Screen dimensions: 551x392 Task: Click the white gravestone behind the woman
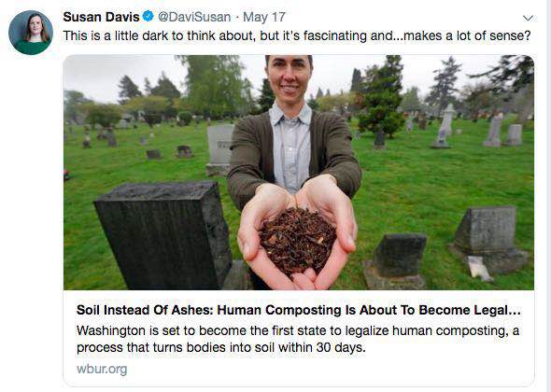[x=219, y=149]
